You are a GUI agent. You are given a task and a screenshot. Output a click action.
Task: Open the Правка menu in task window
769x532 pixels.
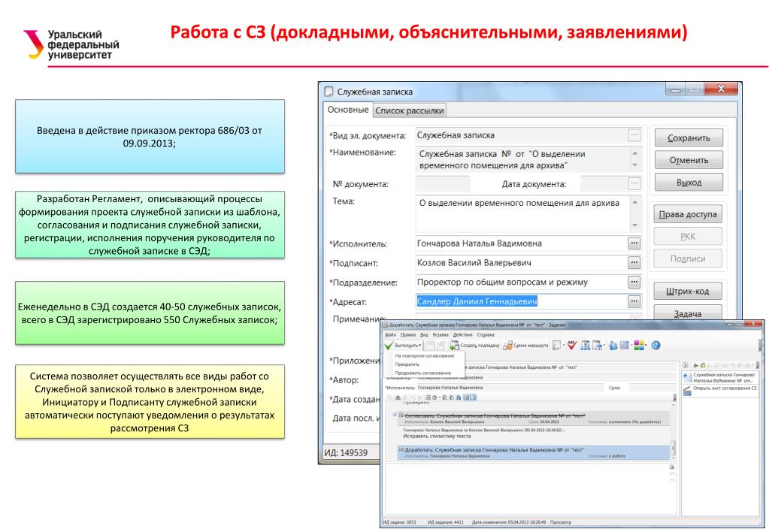[407, 334]
